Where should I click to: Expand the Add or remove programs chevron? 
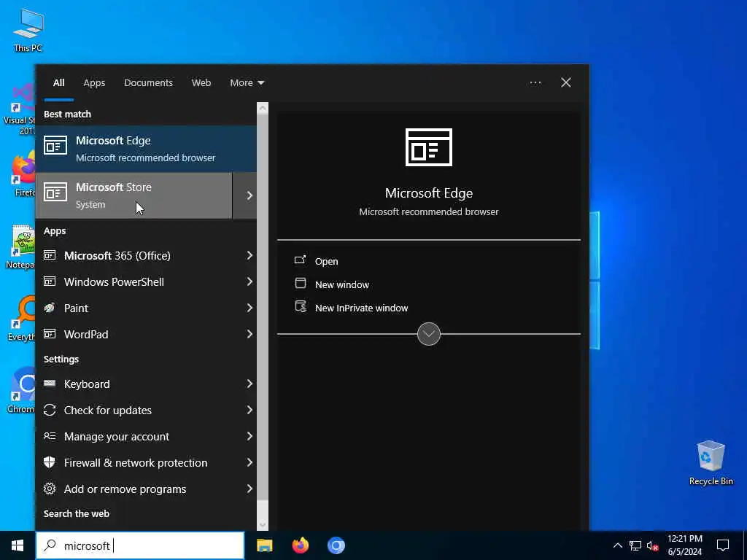tap(249, 489)
